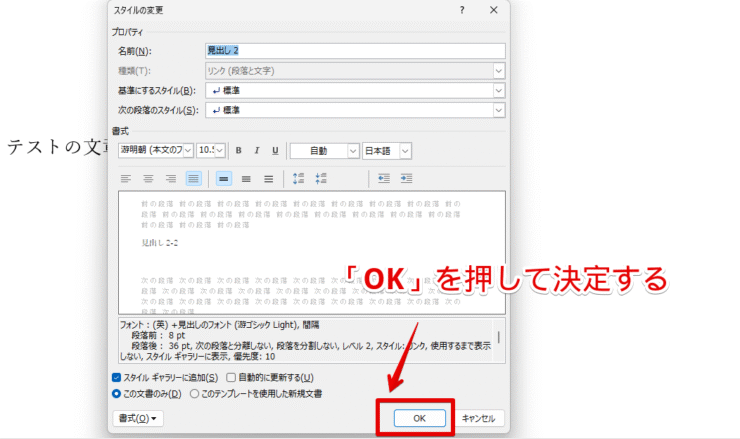Open font color dropdown 自動
This screenshot has height=439, width=740.
353,151
